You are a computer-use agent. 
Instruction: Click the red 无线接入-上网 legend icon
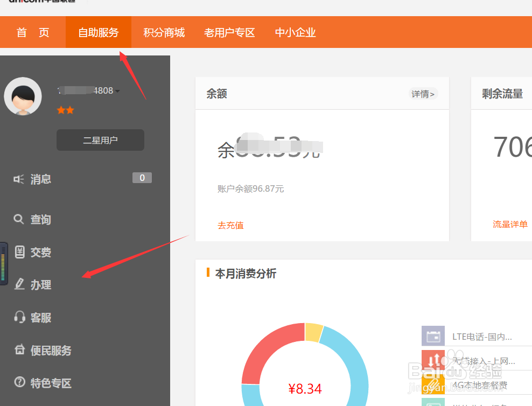pos(433,360)
